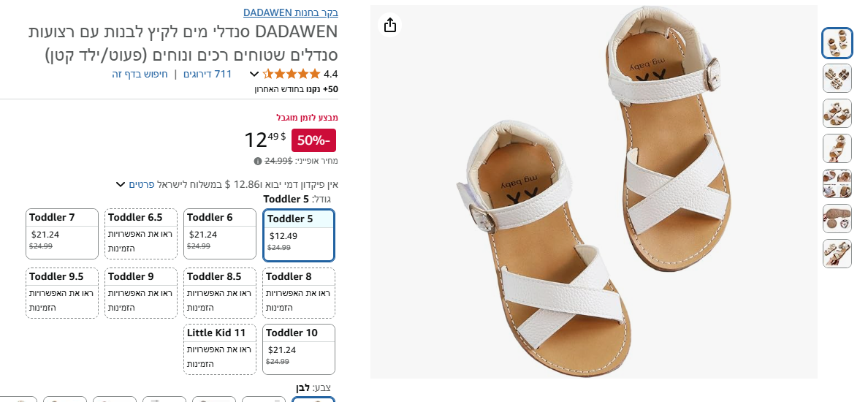The image size is (868, 402).
Task: Pick size Toddler 10
Action: [299, 349]
